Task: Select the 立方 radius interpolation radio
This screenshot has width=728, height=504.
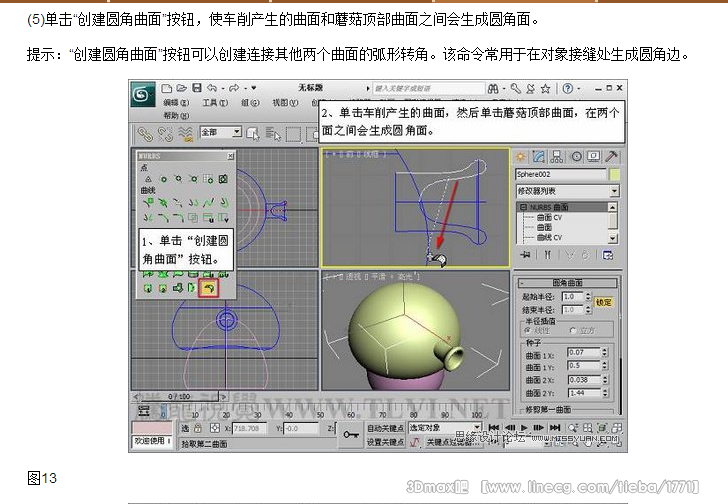Action: click(x=573, y=330)
